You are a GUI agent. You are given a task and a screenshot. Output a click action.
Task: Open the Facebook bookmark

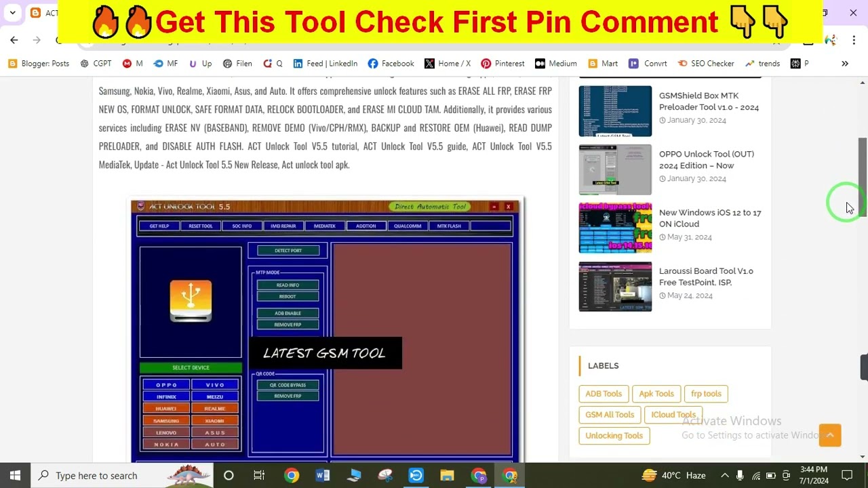click(391, 64)
